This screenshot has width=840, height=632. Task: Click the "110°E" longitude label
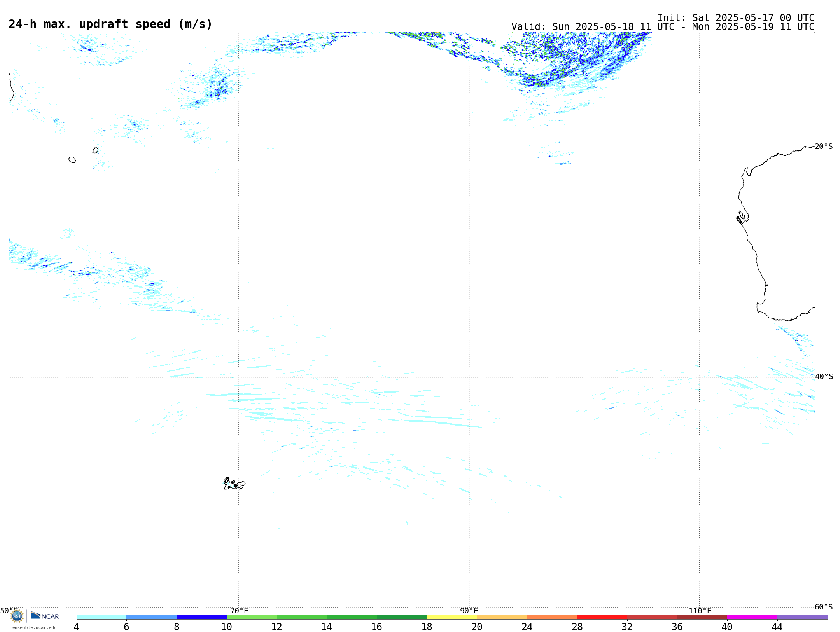(x=700, y=611)
